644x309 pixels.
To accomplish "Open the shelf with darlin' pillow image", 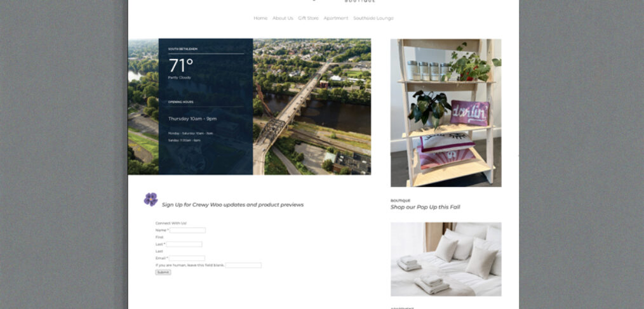I will click(446, 113).
